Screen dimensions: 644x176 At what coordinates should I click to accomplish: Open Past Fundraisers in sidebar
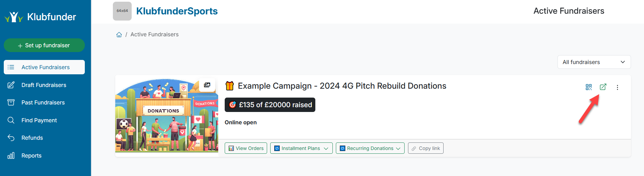[43, 102]
